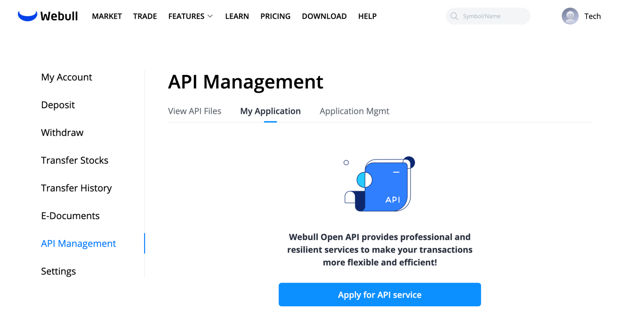Open E-Documents in the sidebar
This screenshot has width=644, height=325.
point(70,216)
